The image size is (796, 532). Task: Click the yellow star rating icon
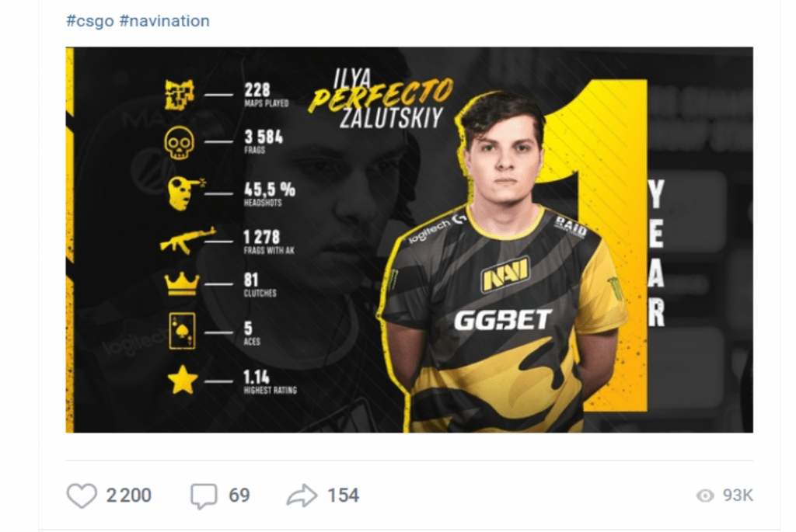point(182,381)
